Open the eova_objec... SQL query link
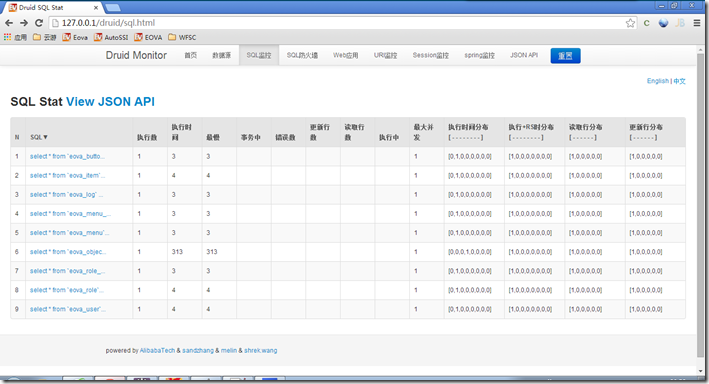Viewport: 709px width, 384px height. tap(68, 252)
